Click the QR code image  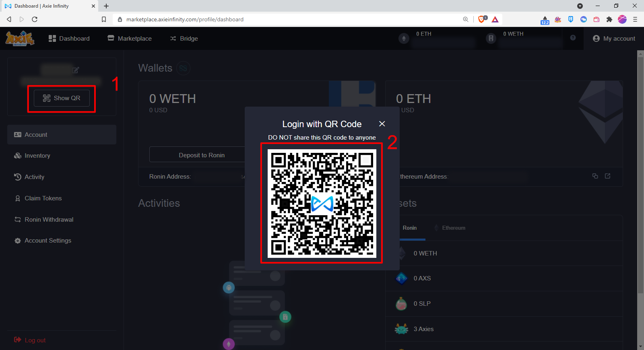322,204
